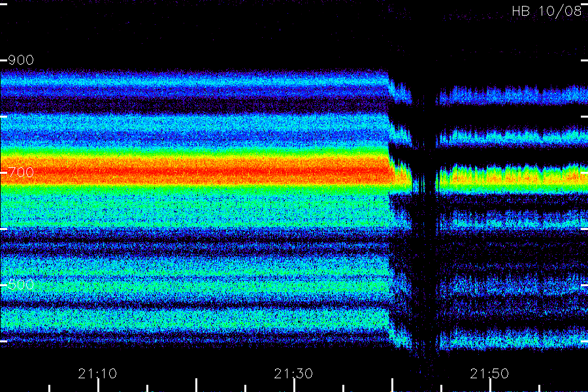Click the 21:10 time label

coord(97,374)
